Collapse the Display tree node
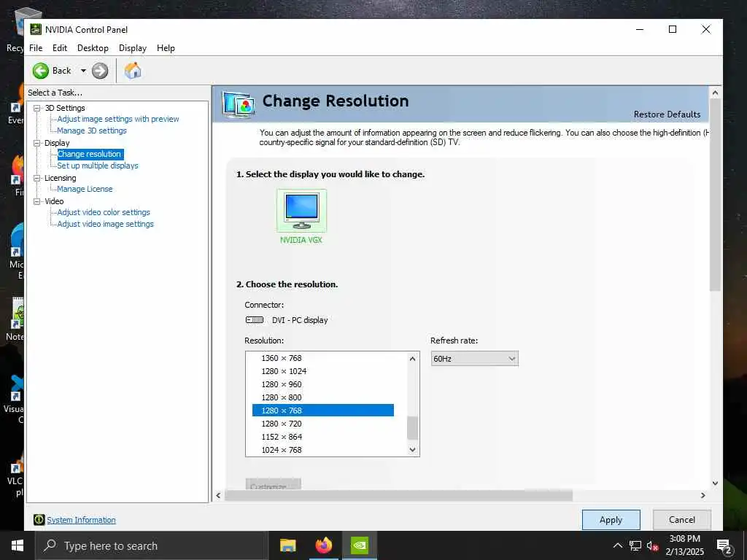This screenshot has width=747, height=560. click(x=36, y=143)
